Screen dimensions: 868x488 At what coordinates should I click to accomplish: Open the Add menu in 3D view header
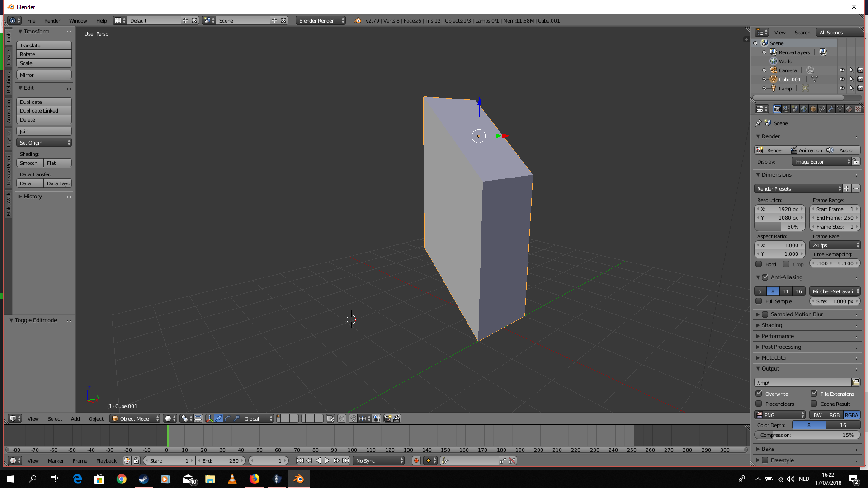(75, 418)
